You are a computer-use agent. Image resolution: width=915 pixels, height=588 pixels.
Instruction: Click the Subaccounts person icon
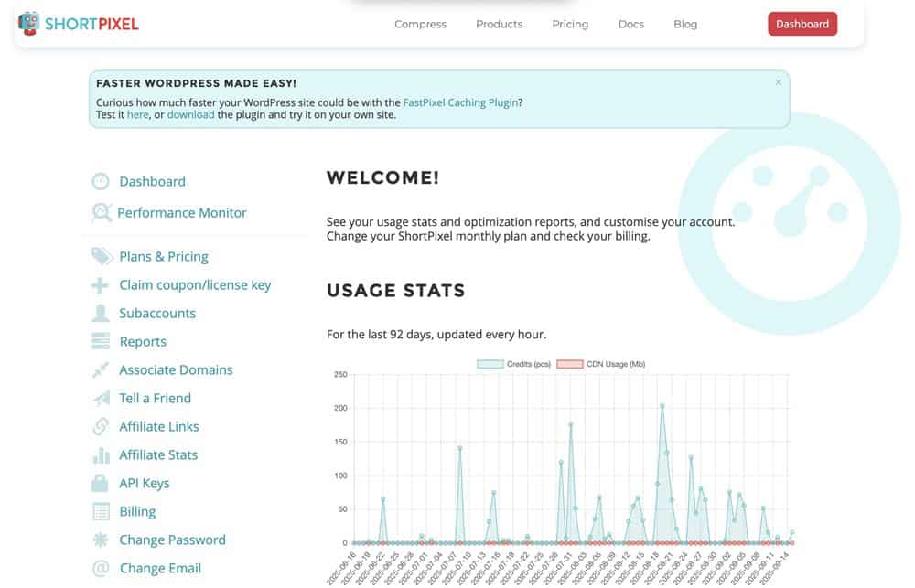click(101, 314)
